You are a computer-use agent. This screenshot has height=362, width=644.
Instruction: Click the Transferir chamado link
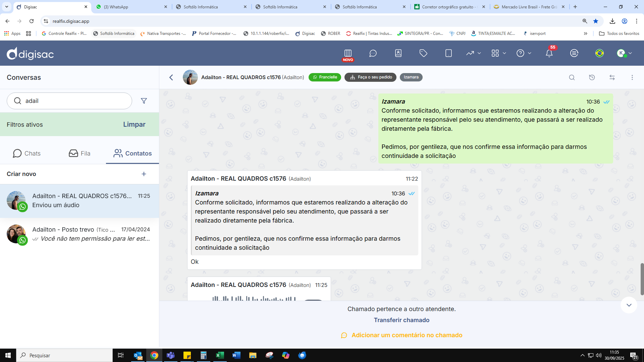pyautogui.click(x=401, y=320)
